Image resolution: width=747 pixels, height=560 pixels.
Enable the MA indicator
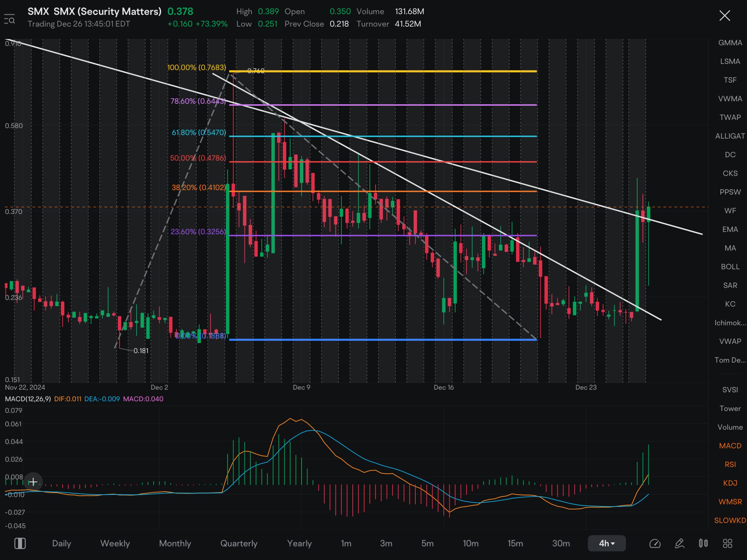point(730,248)
